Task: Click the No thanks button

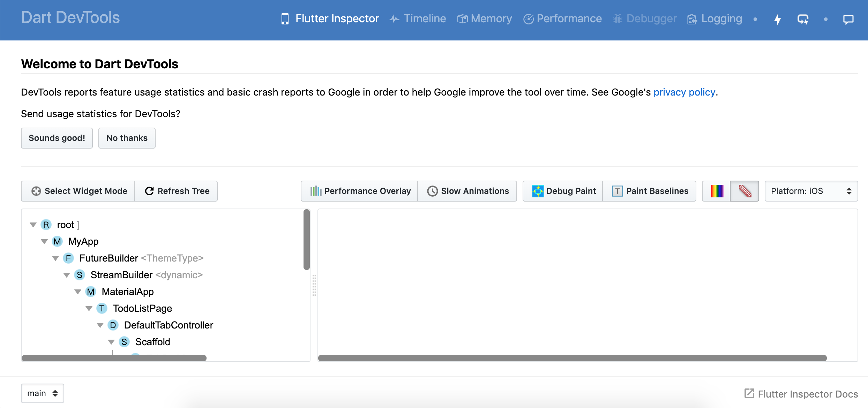Action: click(127, 138)
